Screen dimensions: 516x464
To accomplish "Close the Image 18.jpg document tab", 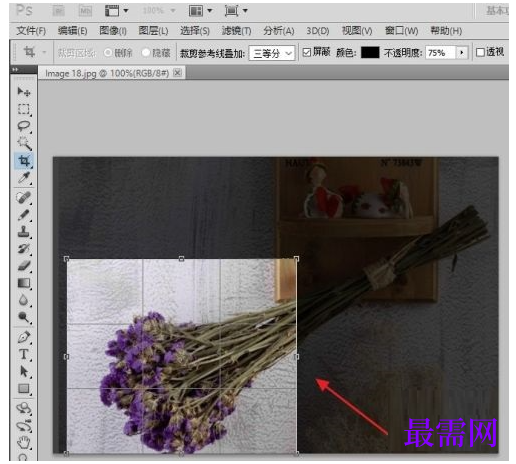I will [x=178, y=73].
